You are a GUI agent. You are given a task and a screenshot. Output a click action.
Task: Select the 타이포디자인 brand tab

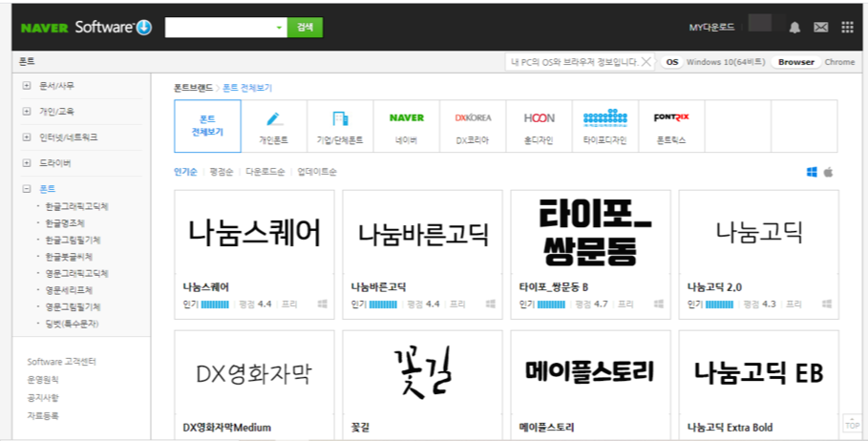point(605,126)
